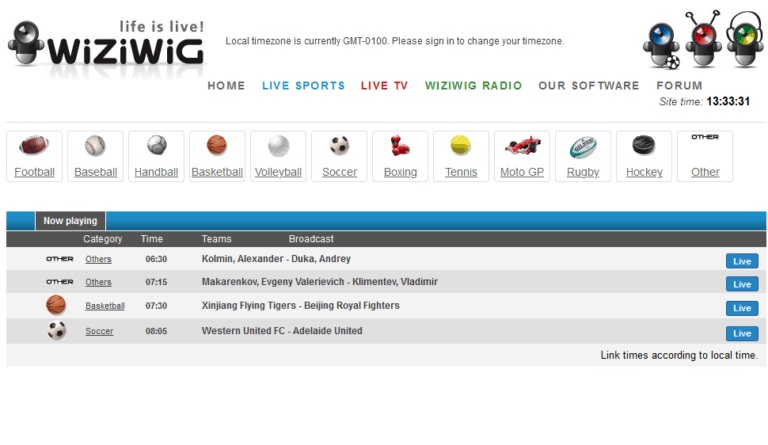768x445 pixels.
Task: Open the Hockey text link
Action: [644, 172]
